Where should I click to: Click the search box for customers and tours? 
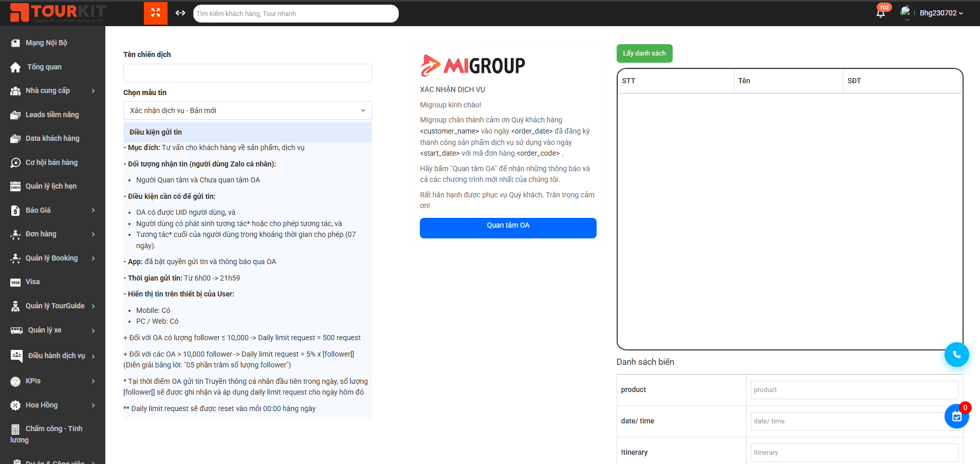click(x=296, y=13)
